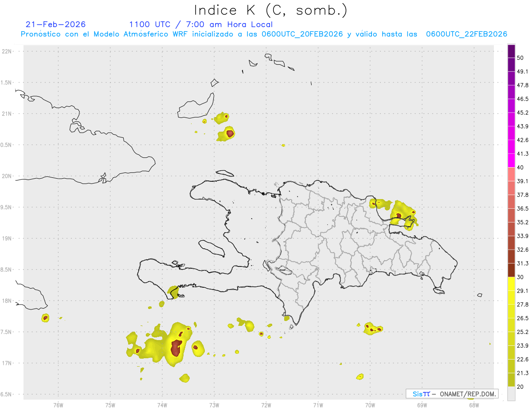Click the legend value "26.5"

point(523,318)
